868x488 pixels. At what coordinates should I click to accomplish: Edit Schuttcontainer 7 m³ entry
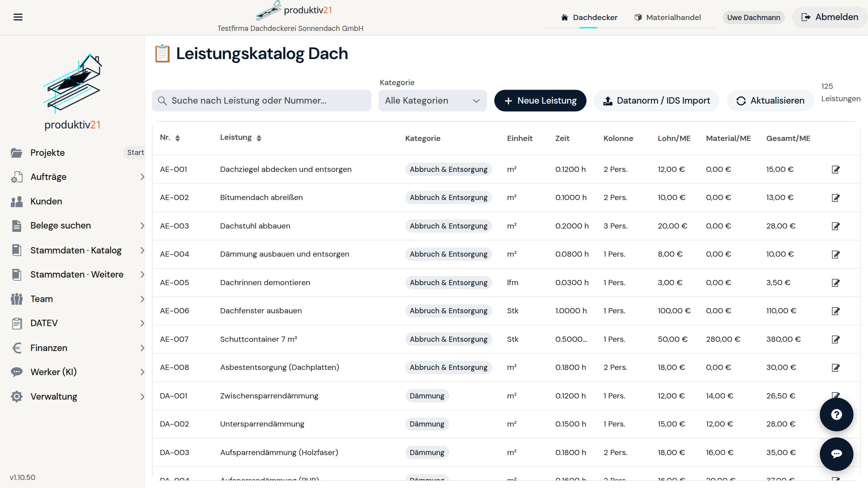click(x=835, y=339)
